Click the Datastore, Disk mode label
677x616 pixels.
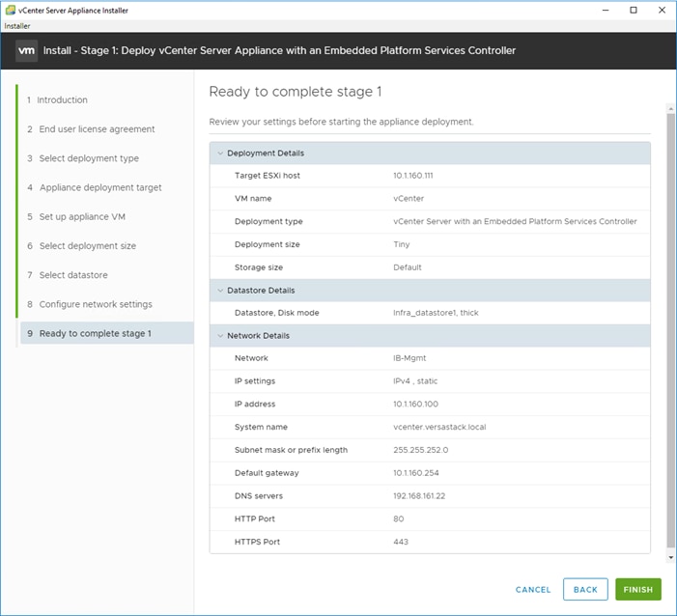277,313
